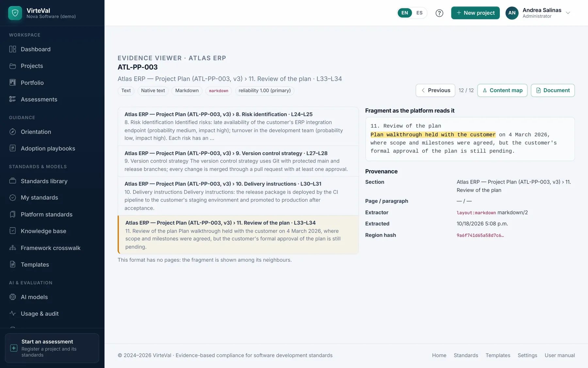Select the Version control strategy fragment
The width and height of the screenshot is (588, 368).
coord(238,161)
